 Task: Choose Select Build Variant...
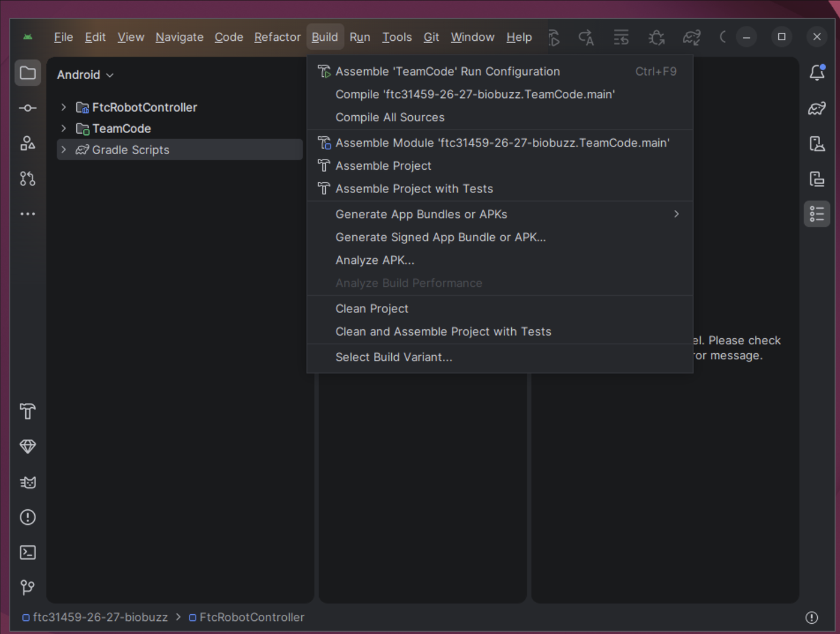pyautogui.click(x=500, y=357)
